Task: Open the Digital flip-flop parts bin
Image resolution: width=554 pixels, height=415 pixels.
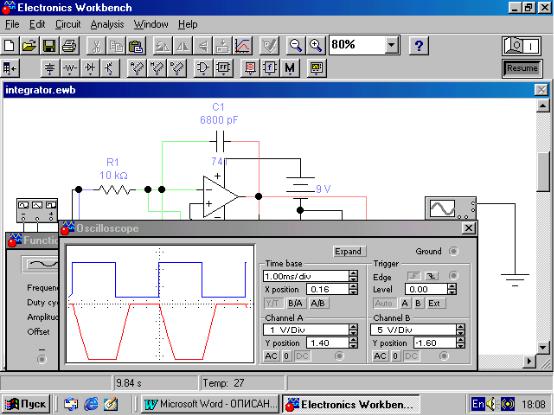Action: pyautogui.click(x=223, y=68)
